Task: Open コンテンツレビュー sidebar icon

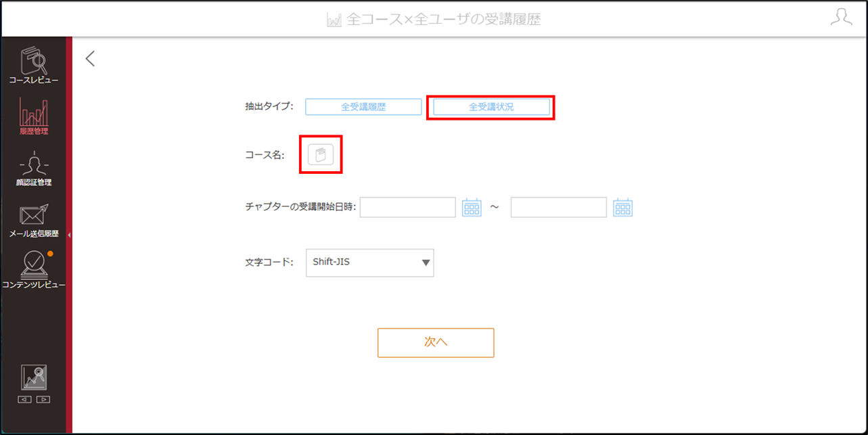Action: (33, 270)
